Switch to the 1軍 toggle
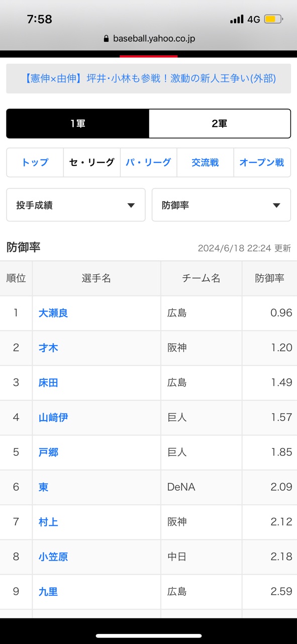 click(78, 124)
